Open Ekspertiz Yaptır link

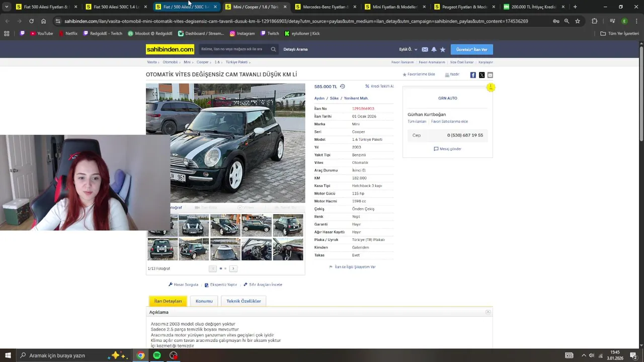pyautogui.click(x=220, y=285)
